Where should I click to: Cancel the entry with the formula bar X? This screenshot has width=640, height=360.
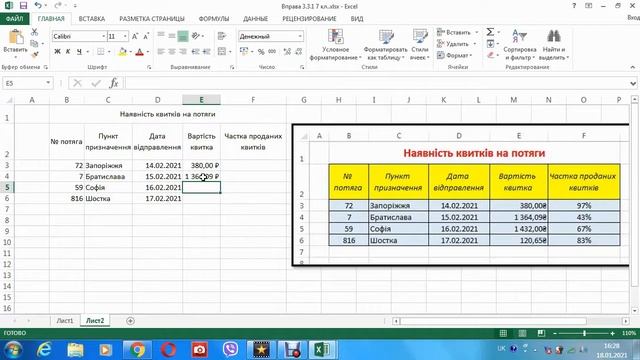point(77,83)
